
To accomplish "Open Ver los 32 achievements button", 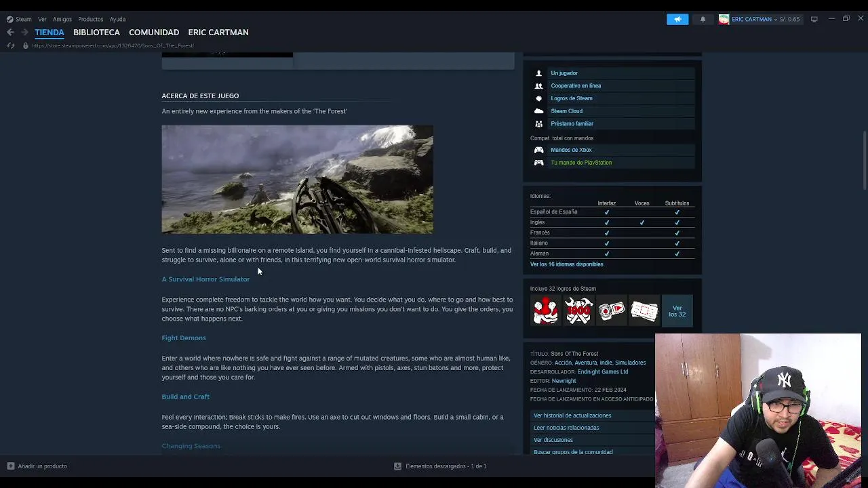I will coord(677,311).
